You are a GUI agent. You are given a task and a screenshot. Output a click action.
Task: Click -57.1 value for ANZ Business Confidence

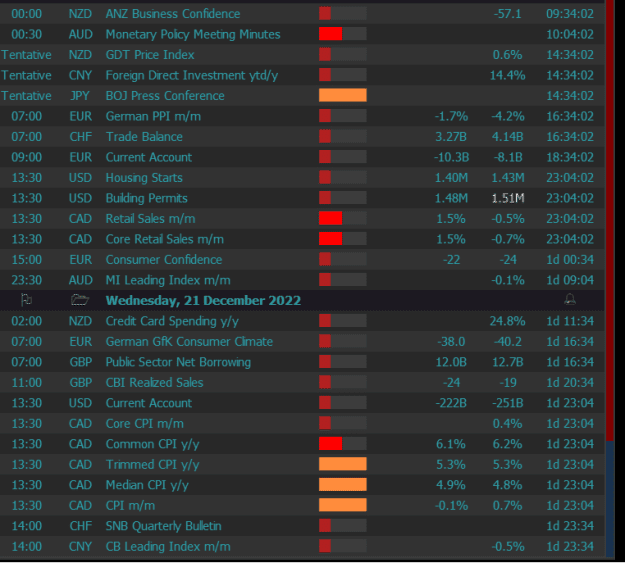point(507,14)
